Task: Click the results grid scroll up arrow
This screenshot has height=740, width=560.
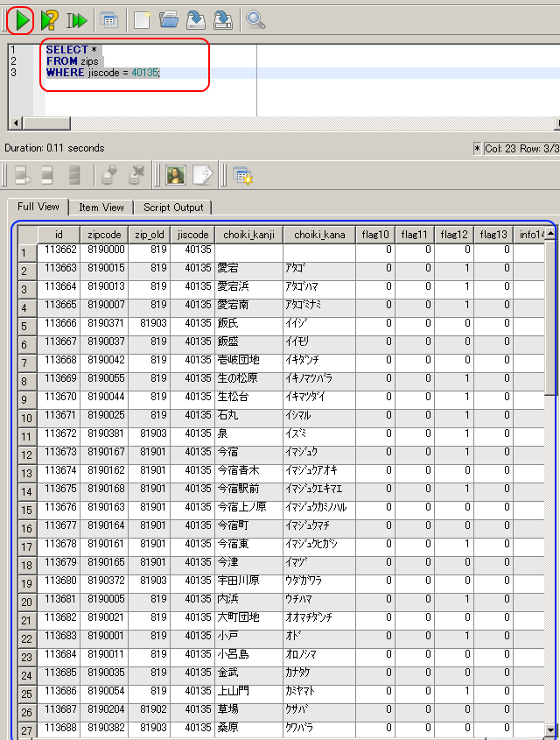Action: [x=549, y=233]
